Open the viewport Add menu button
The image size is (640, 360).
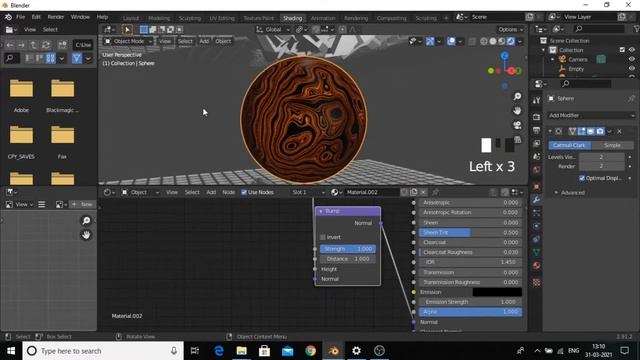click(204, 41)
